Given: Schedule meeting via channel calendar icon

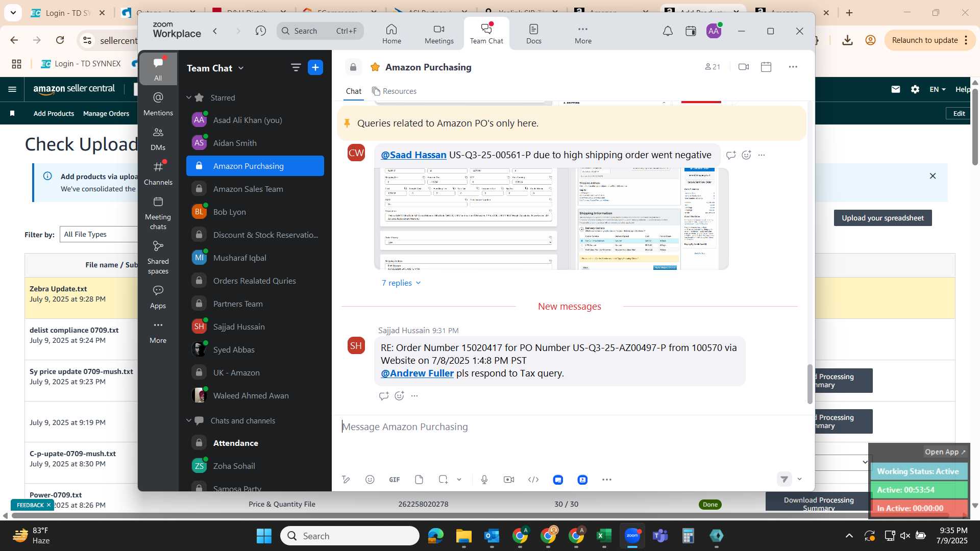Looking at the screenshot, I should [x=766, y=67].
